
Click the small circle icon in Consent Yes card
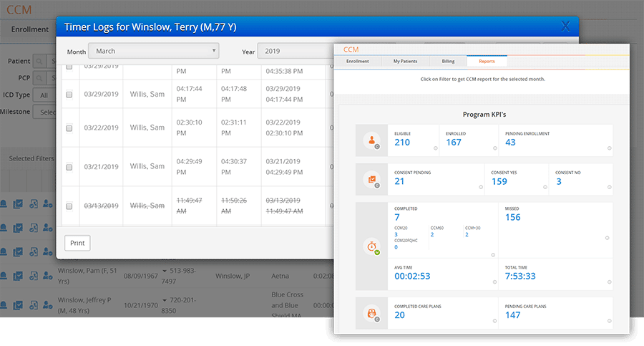point(545,187)
